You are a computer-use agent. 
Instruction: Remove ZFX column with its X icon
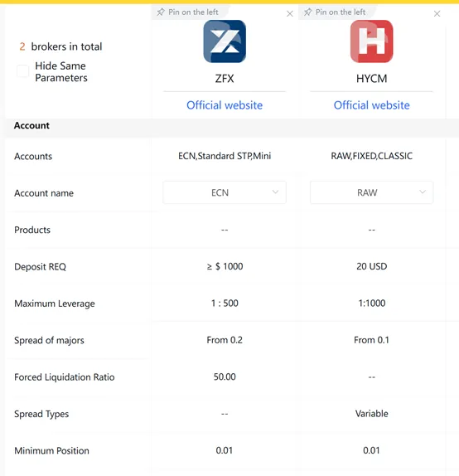290,13
